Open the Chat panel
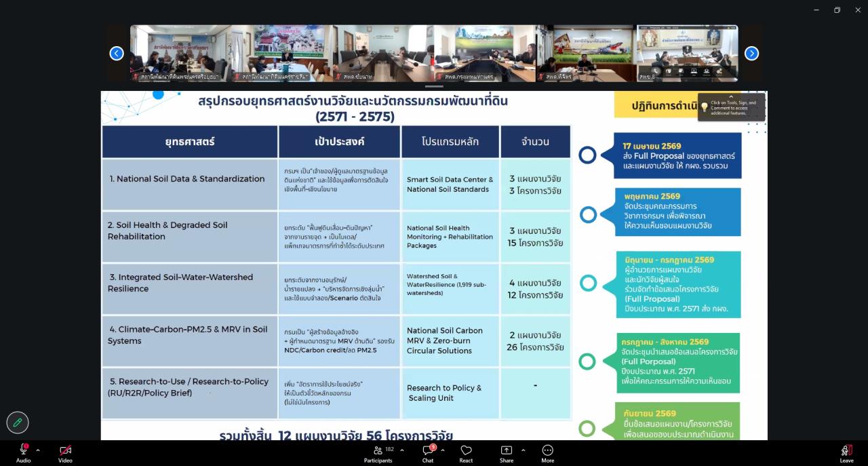868x466 pixels. pyautogui.click(x=427, y=451)
